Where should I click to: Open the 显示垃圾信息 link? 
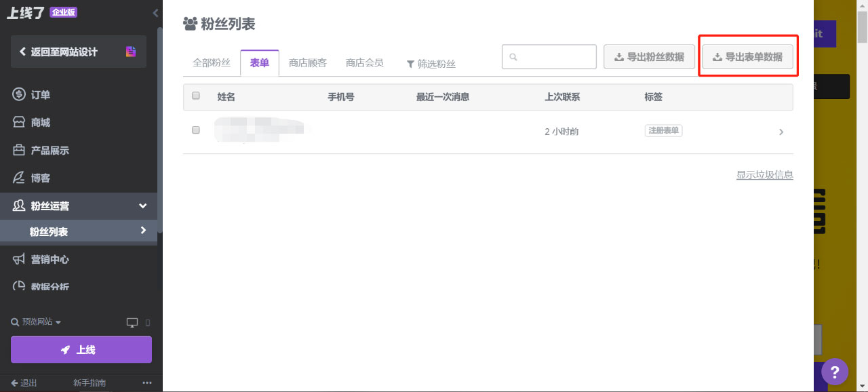(x=764, y=174)
